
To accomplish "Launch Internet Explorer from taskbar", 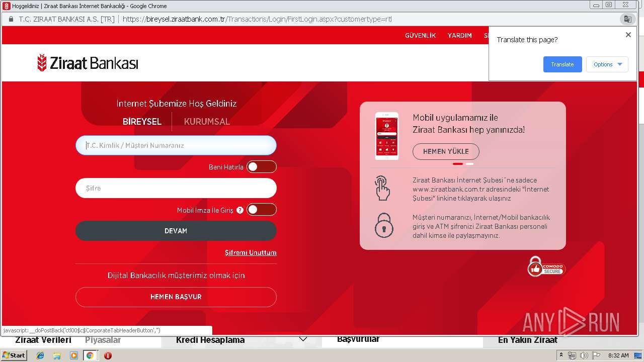I will point(40,355).
